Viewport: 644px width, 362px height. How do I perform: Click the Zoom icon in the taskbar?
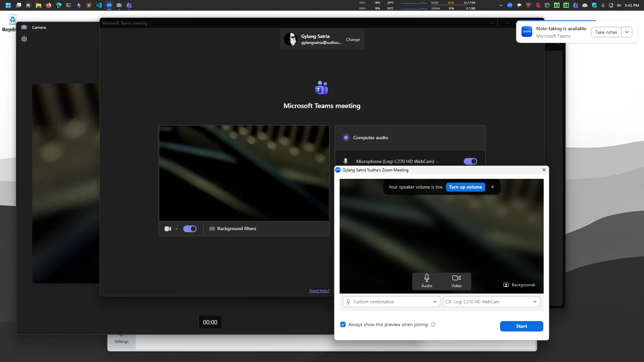click(x=109, y=5)
